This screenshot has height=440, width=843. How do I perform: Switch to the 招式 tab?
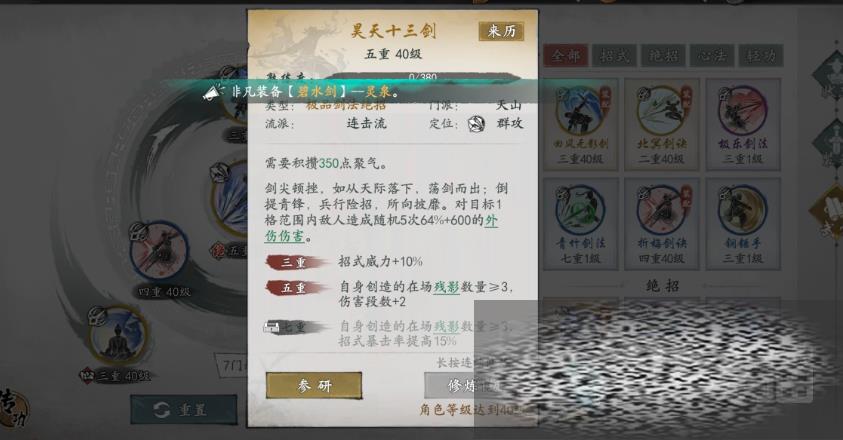(x=614, y=55)
